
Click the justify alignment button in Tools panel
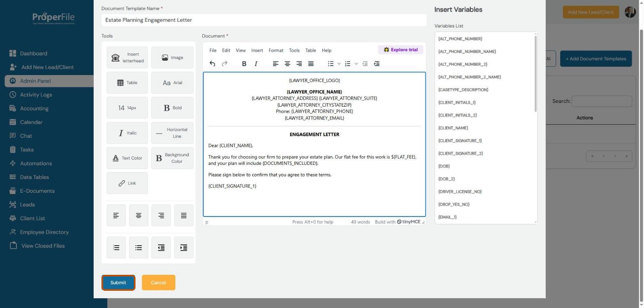coord(184,215)
